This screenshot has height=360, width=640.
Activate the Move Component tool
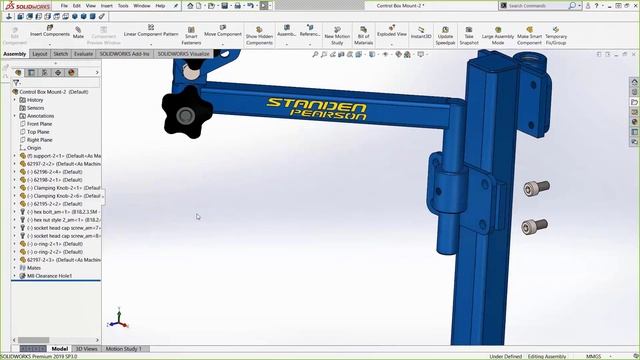223,31
